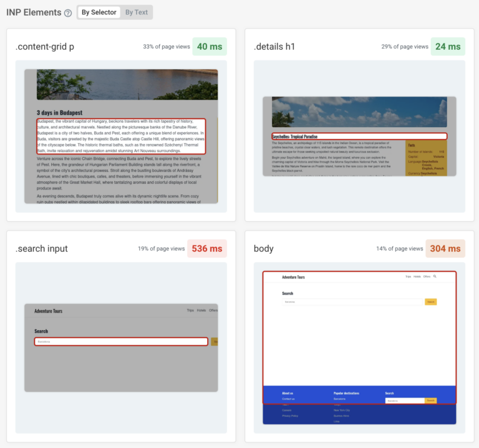Click the body selector title

point(264,249)
